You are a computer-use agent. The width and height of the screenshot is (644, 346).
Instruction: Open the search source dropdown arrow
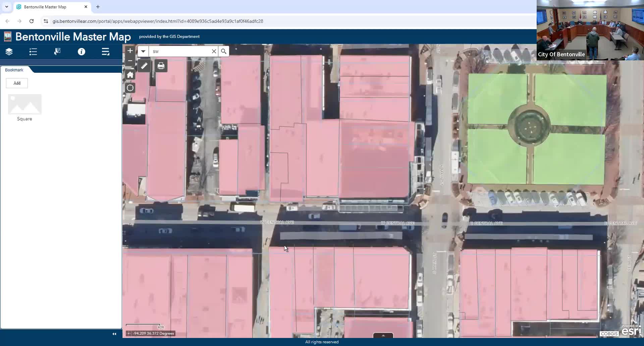point(143,51)
